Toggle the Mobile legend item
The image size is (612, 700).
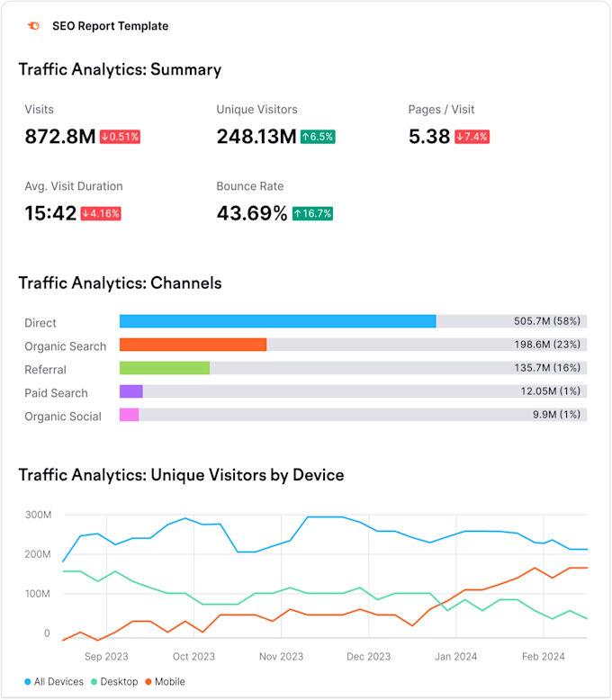(166, 682)
